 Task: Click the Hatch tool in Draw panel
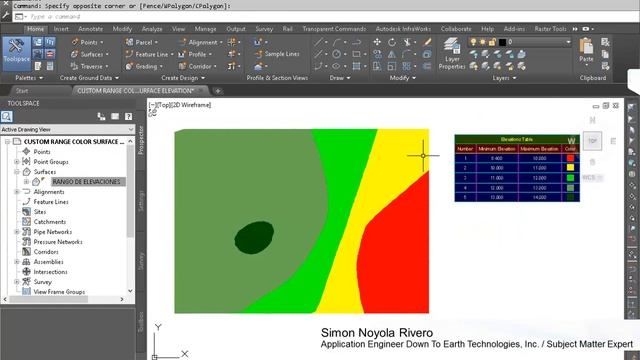click(x=356, y=66)
